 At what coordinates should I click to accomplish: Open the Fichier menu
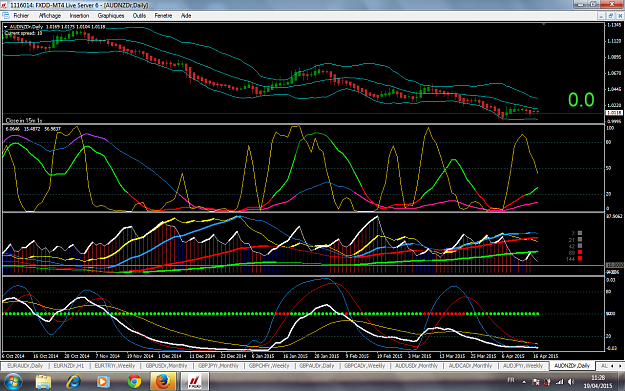point(21,16)
